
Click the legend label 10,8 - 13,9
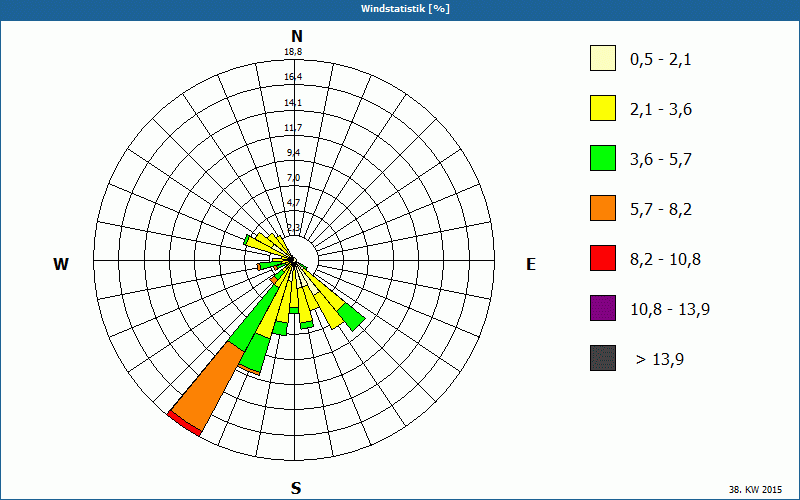tap(670, 310)
